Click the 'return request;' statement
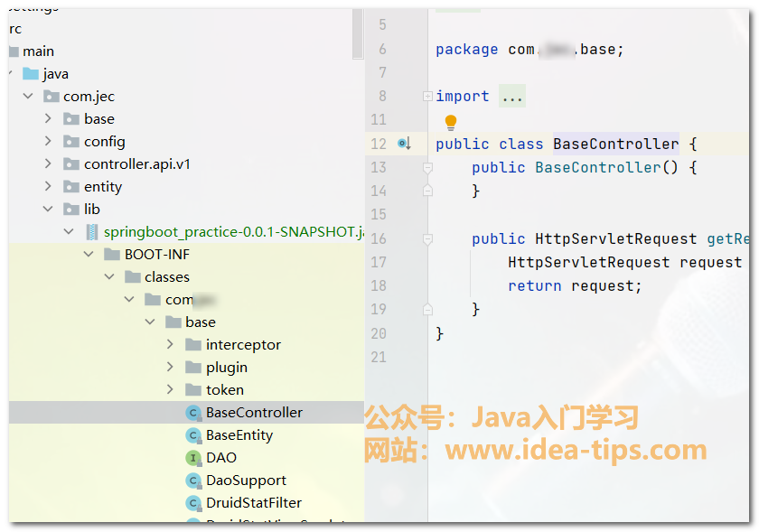This screenshot has width=759, height=532. coord(575,286)
